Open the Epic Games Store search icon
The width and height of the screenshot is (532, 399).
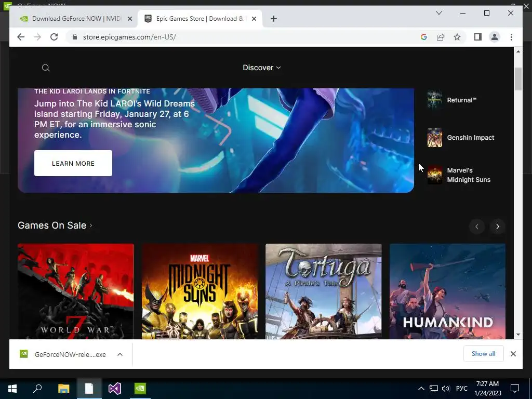pyautogui.click(x=46, y=68)
